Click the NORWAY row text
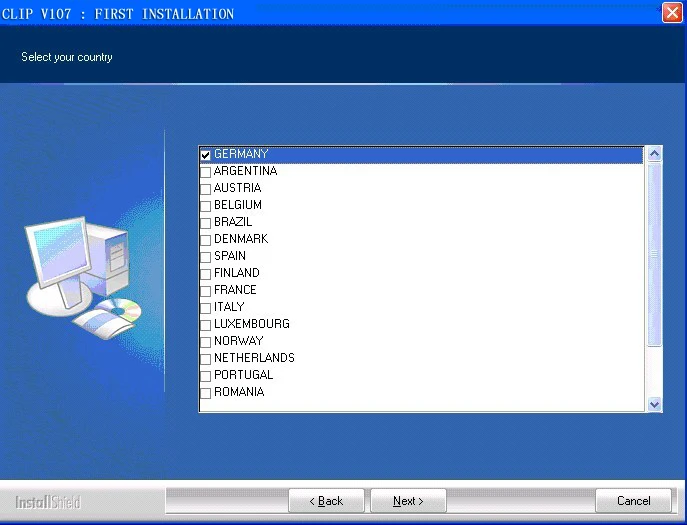 [239, 341]
